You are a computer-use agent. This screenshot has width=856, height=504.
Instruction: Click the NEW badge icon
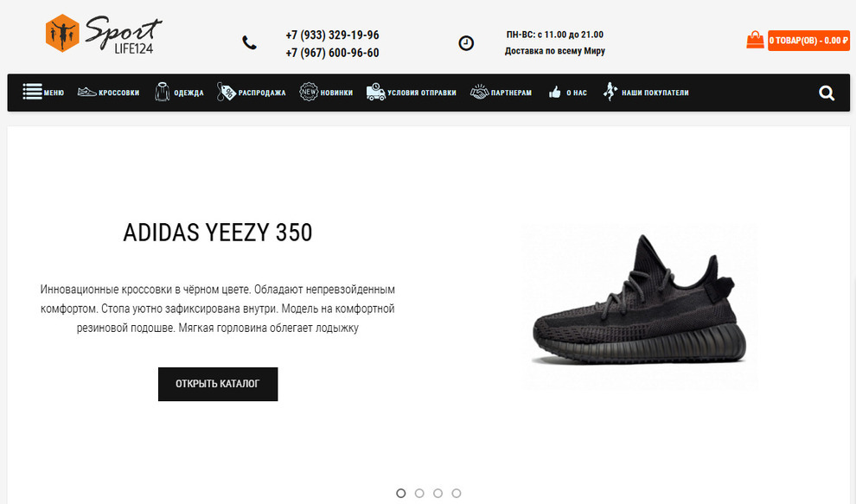tap(309, 92)
